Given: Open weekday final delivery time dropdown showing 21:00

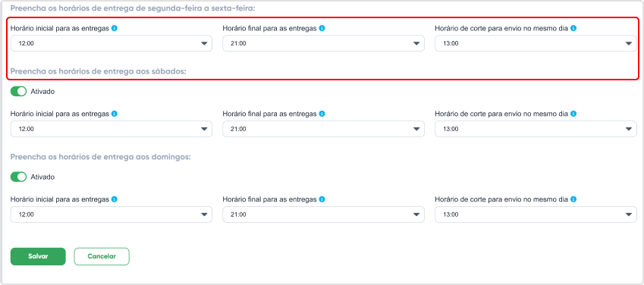Looking at the screenshot, I should click(324, 43).
